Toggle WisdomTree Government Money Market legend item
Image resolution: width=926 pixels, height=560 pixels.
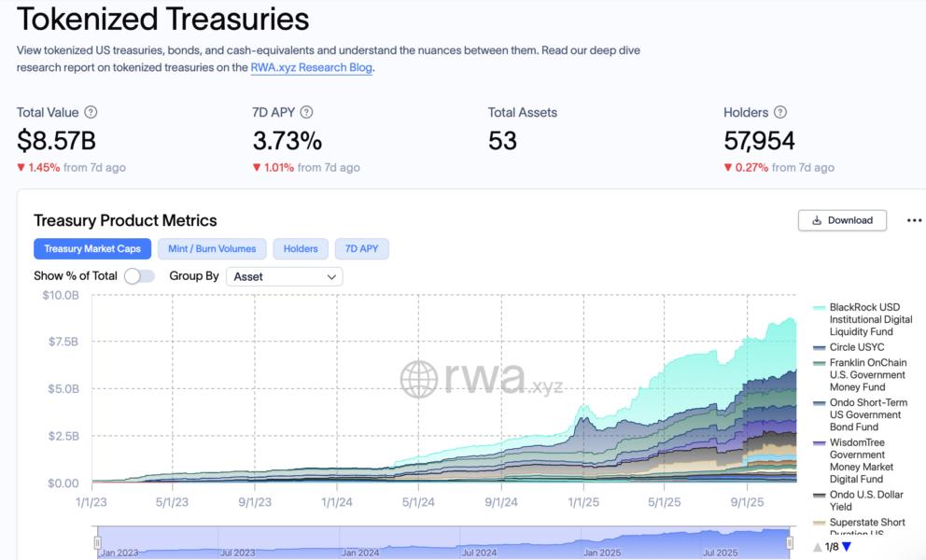861,461
